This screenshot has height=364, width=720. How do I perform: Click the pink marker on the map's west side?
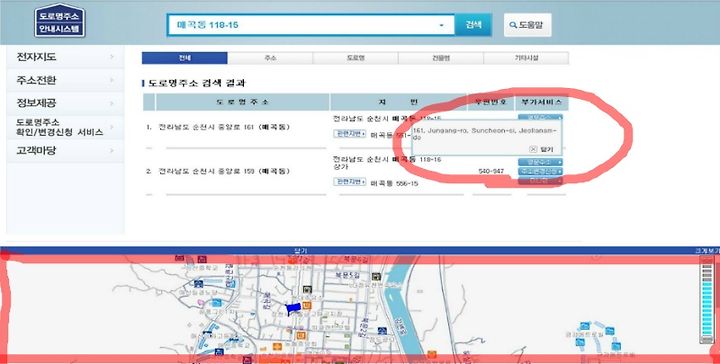tap(201, 303)
